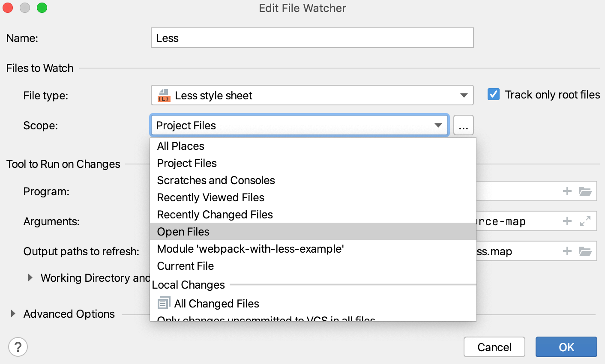
Task: Select Open Files from the scope list
Action: pos(183,231)
